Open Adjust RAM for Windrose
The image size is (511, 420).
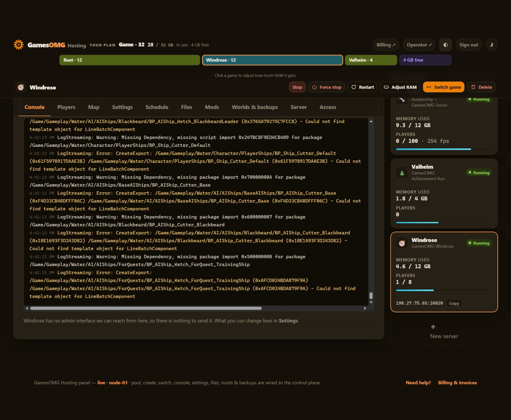pos(400,87)
